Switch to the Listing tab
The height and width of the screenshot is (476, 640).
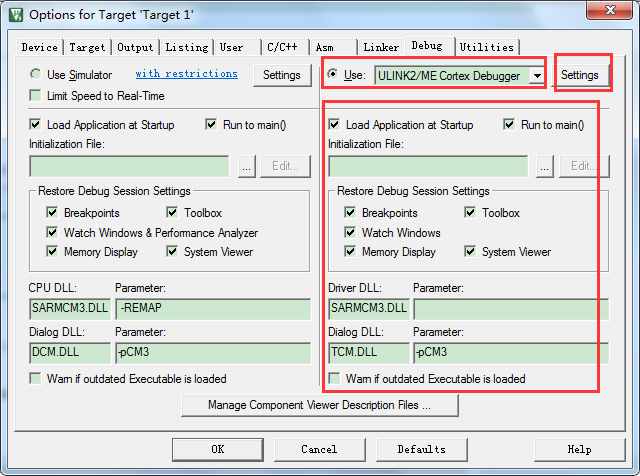click(187, 47)
